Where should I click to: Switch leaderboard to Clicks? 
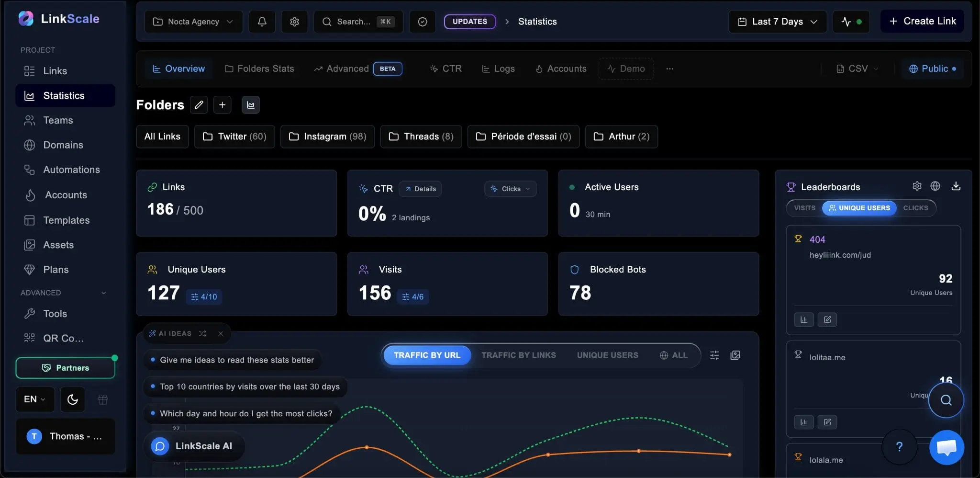(x=915, y=208)
